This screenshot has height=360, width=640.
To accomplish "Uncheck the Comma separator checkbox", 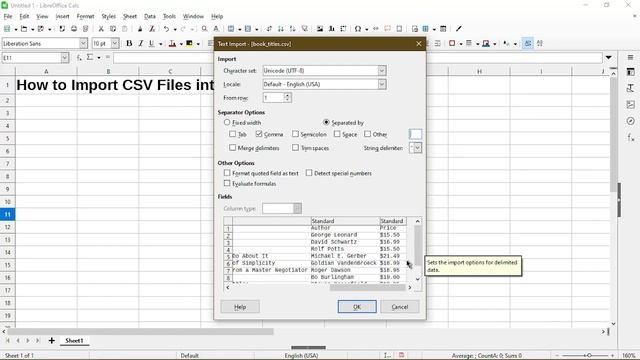I will [x=259, y=134].
